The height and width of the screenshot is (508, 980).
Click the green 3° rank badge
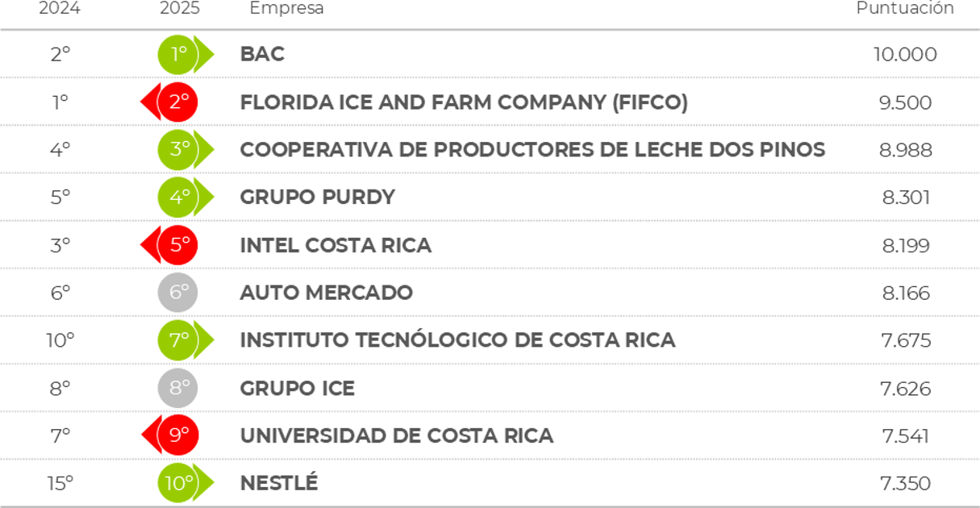coord(178,150)
